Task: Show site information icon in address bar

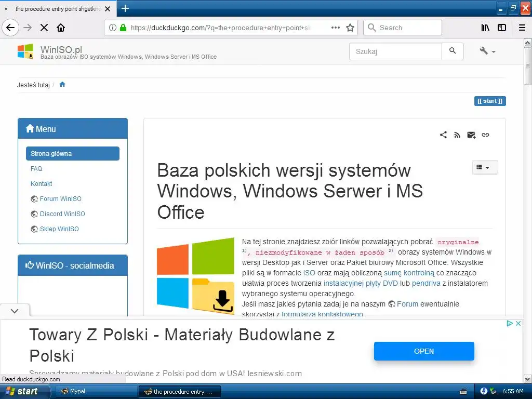Action: coord(113,28)
